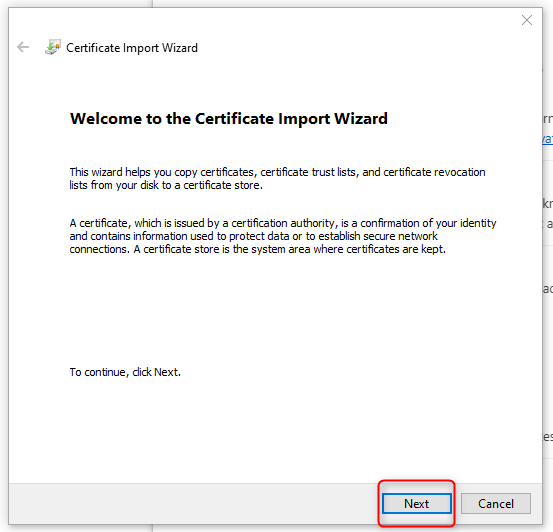
Task: Click the paragraph starting 'This wizard helps you copy'
Action: (277, 179)
